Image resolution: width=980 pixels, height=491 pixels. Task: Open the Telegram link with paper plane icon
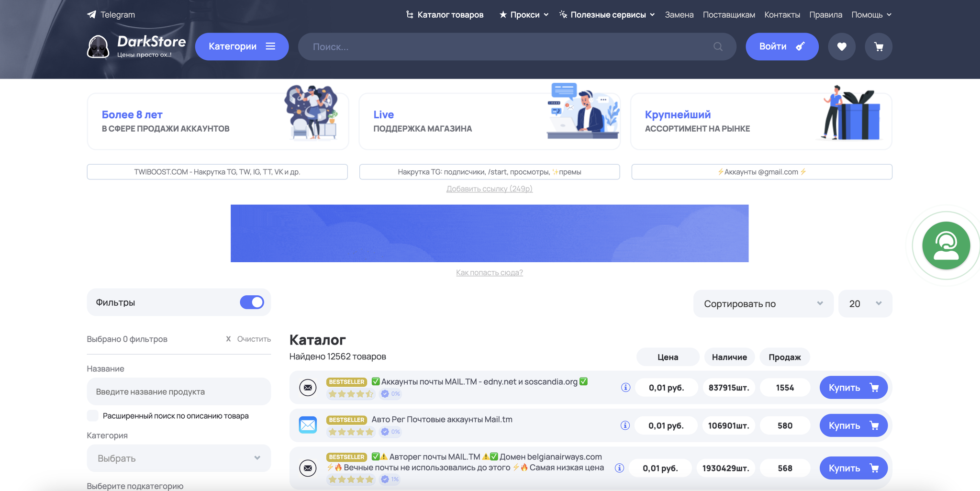click(x=111, y=15)
